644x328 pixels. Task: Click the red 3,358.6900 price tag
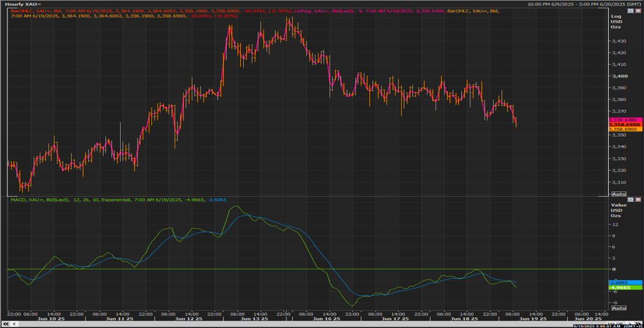pyautogui.click(x=625, y=124)
